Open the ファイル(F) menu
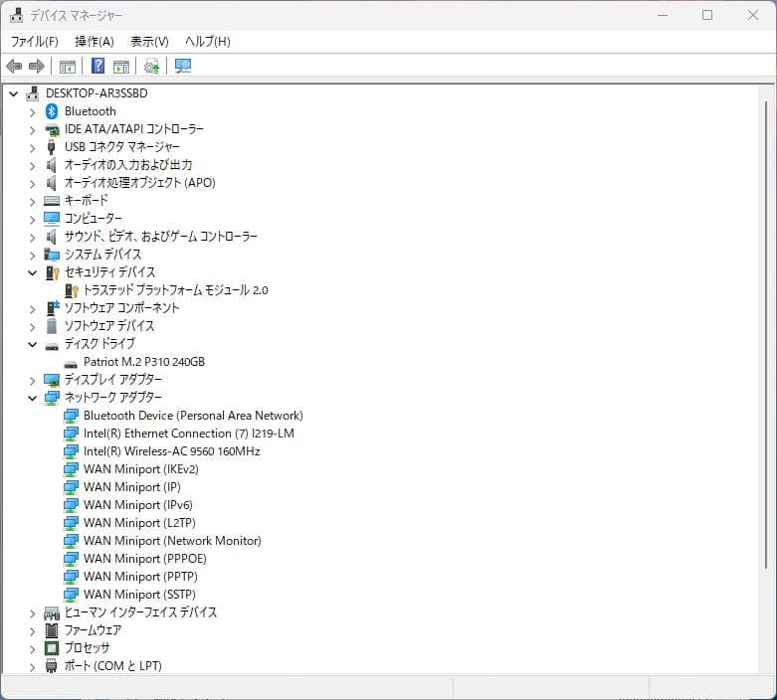This screenshot has height=700, width=777. coord(34,42)
